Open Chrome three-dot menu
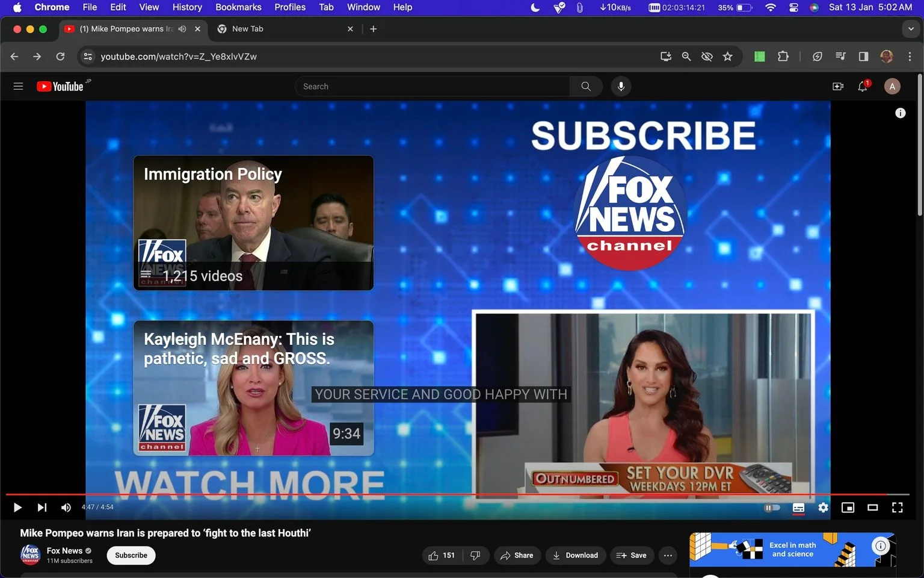This screenshot has height=578, width=924. tap(910, 57)
